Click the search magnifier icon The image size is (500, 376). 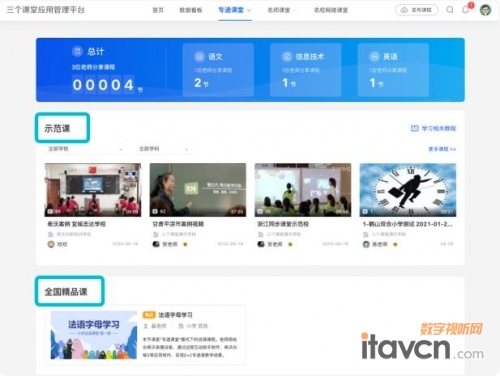pyautogui.click(x=450, y=10)
